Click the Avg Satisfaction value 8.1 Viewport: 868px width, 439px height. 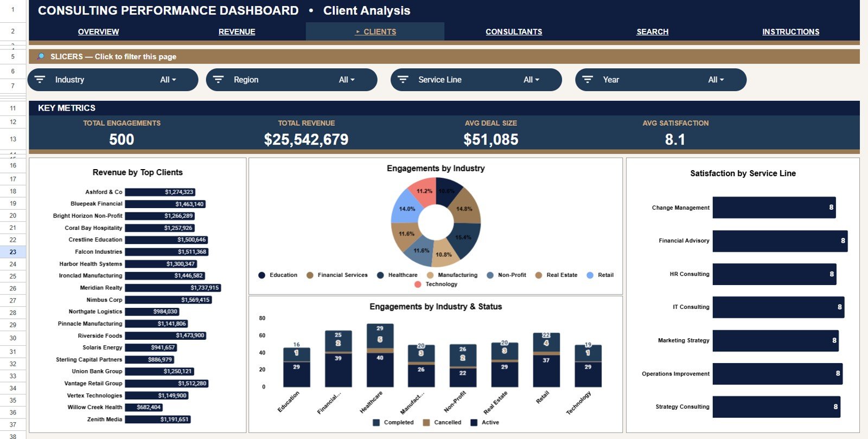(x=675, y=140)
